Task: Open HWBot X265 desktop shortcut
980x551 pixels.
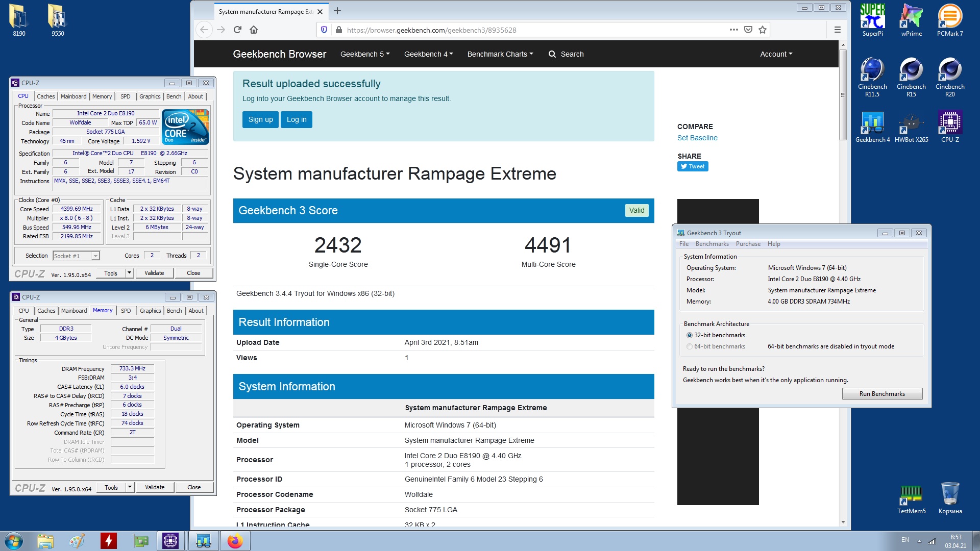Action: tap(911, 127)
